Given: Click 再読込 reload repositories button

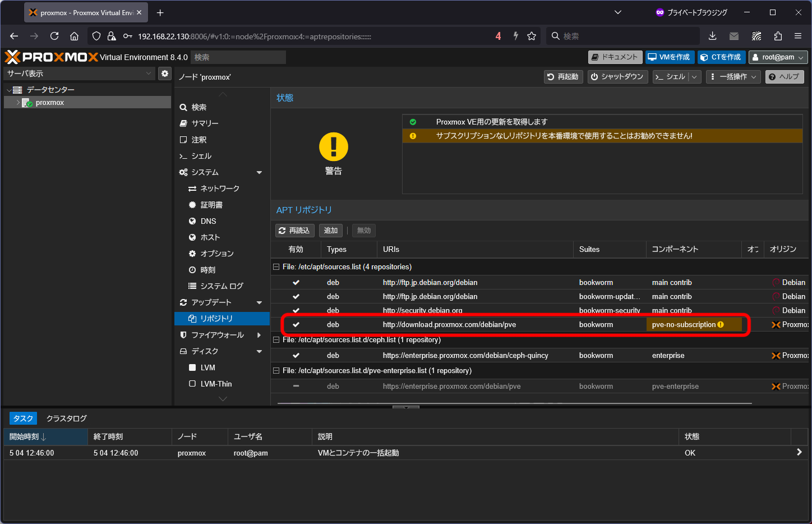Looking at the screenshot, I should [x=294, y=231].
